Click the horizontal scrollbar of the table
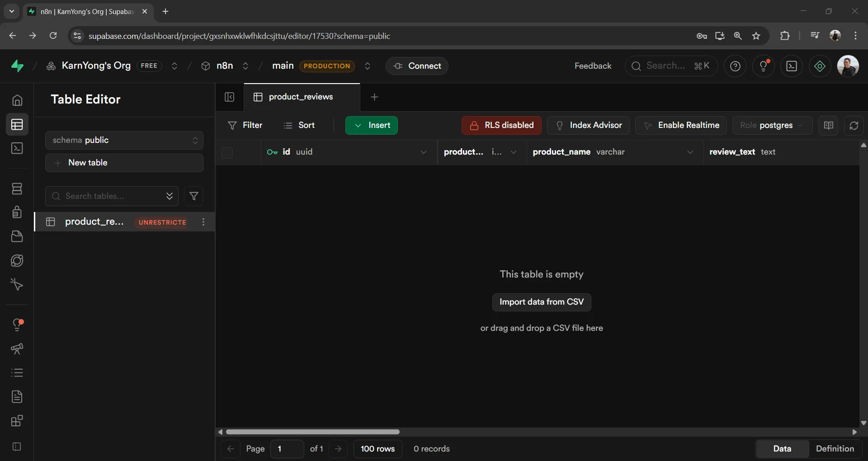 pos(312,432)
